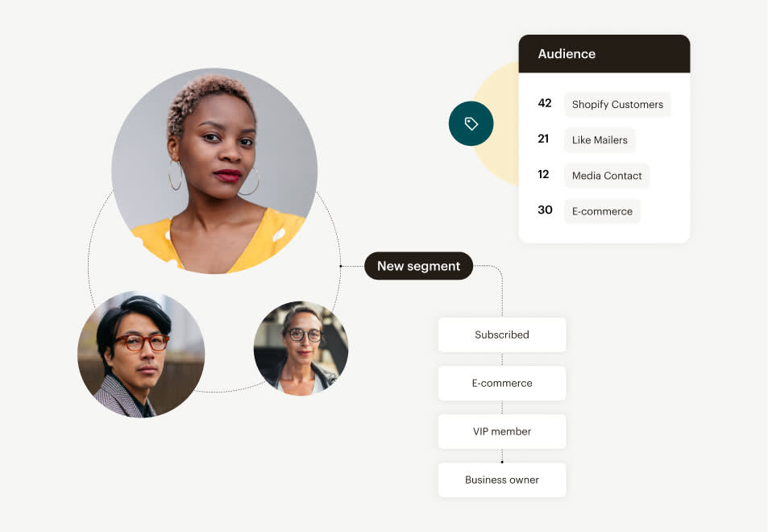Choose the Business owner condition

click(x=502, y=480)
